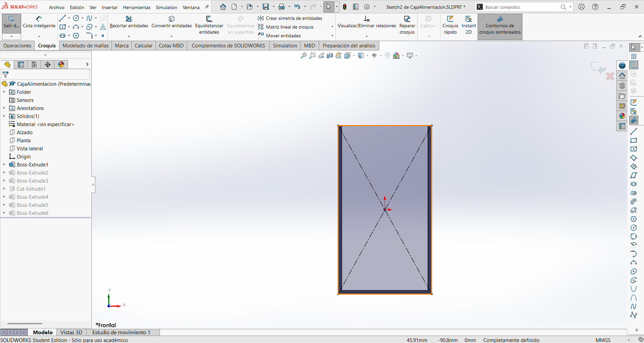This screenshot has width=644, height=343.
Task: Click Zoom to area icon
Action: [312, 55]
